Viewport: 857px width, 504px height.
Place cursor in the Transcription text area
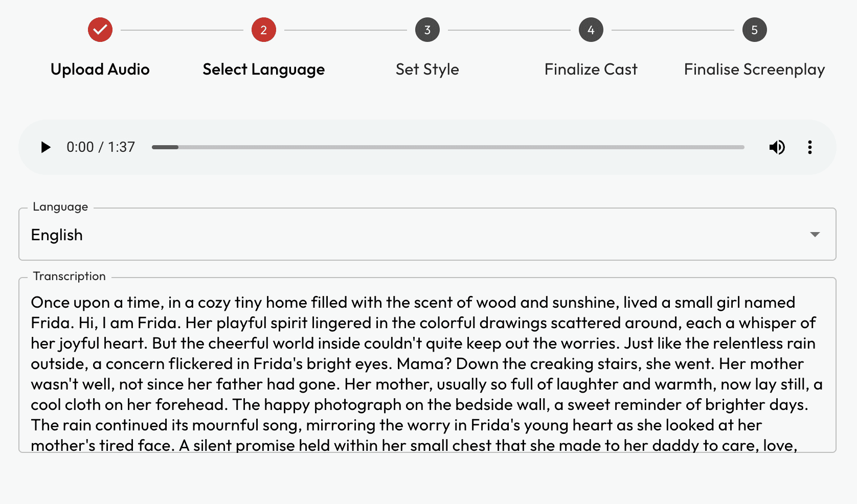[427, 365]
